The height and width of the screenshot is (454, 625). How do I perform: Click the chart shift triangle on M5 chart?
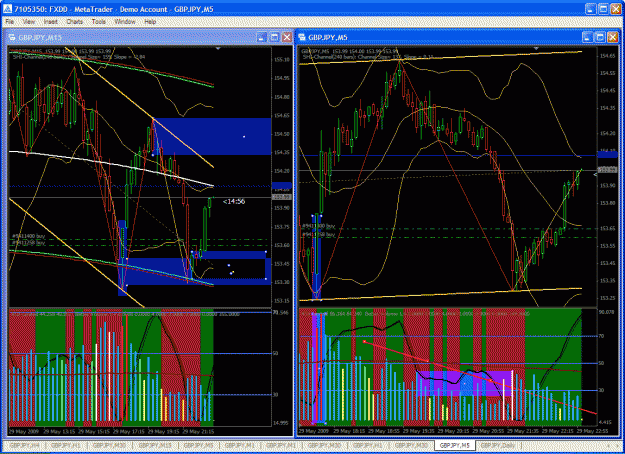(536, 49)
